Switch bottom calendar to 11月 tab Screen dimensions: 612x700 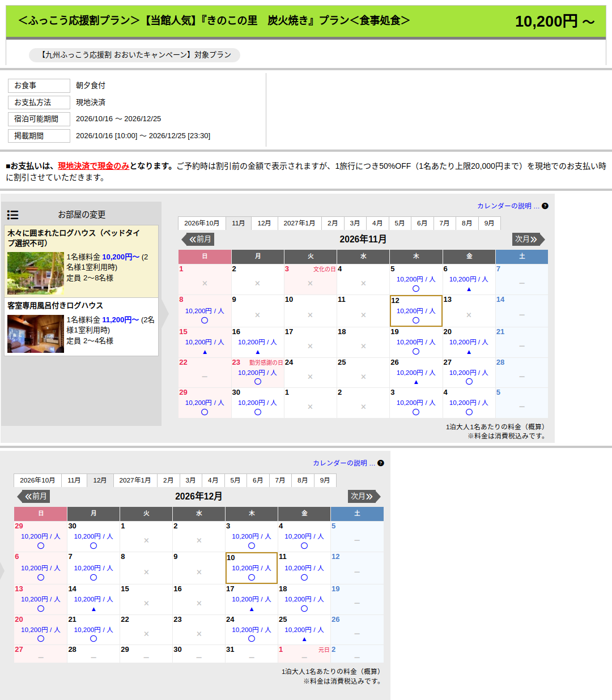pyautogui.click(x=74, y=480)
